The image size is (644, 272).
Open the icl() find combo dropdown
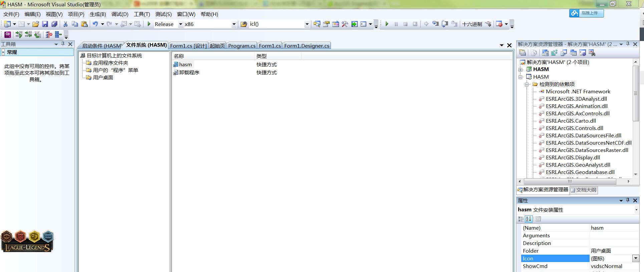coord(307,24)
